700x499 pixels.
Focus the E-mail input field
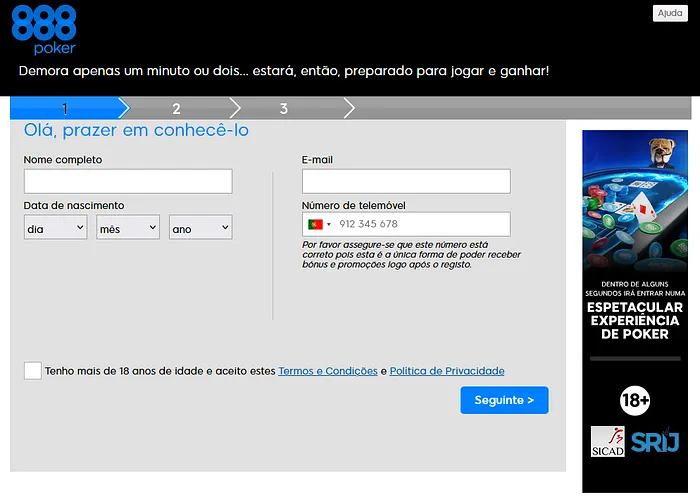pos(406,181)
